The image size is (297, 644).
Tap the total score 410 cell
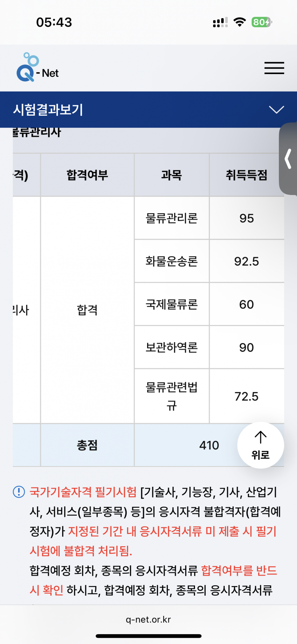pyautogui.click(x=209, y=445)
